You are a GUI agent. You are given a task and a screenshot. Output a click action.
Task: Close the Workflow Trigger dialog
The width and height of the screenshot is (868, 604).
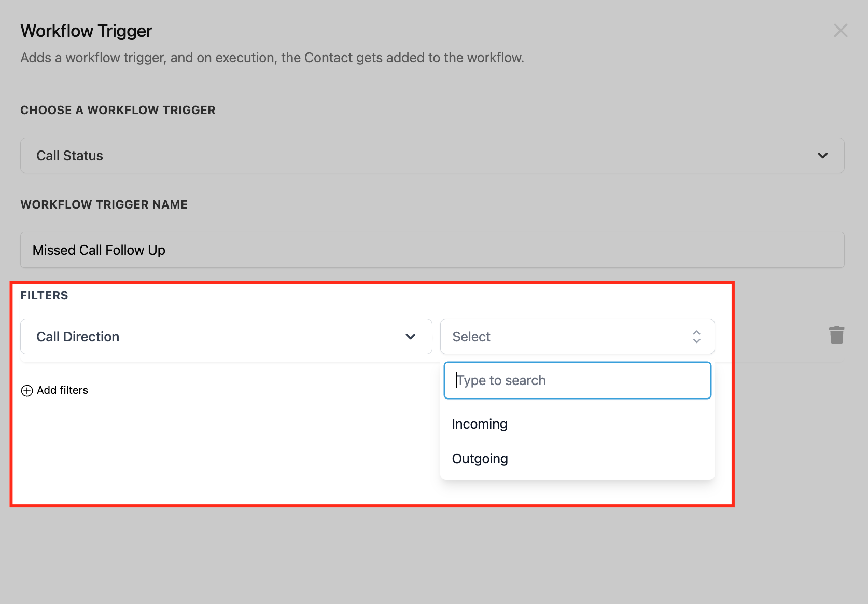point(841,31)
